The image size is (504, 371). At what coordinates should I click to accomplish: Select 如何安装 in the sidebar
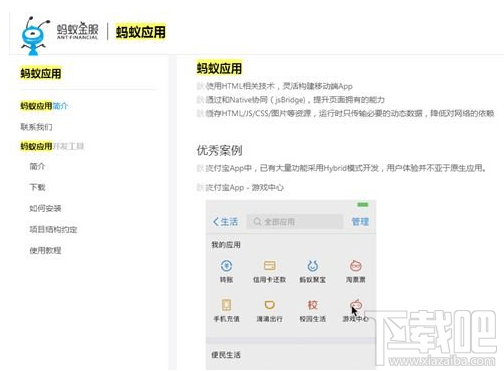pyautogui.click(x=45, y=208)
